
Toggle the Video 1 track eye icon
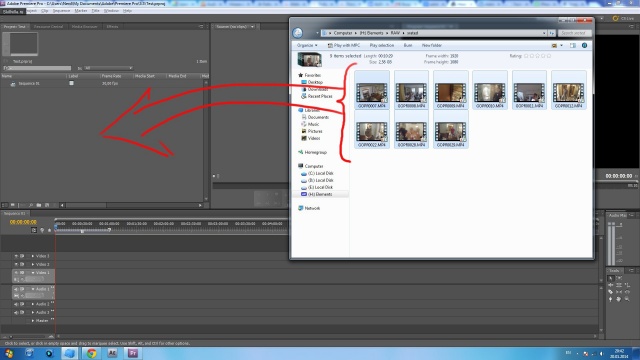click(16, 273)
